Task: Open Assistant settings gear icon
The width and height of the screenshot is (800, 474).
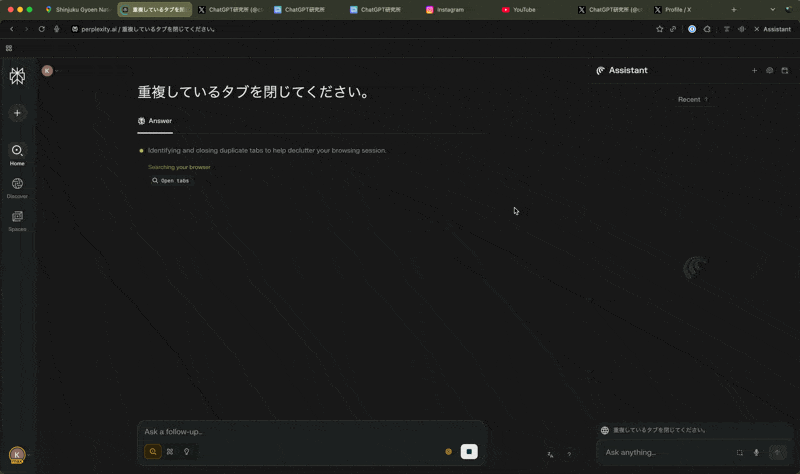Action: pos(769,71)
